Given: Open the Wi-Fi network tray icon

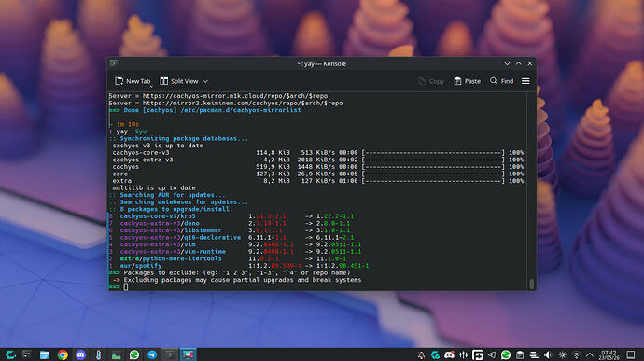Looking at the screenshot, I should [x=576, y=354].
